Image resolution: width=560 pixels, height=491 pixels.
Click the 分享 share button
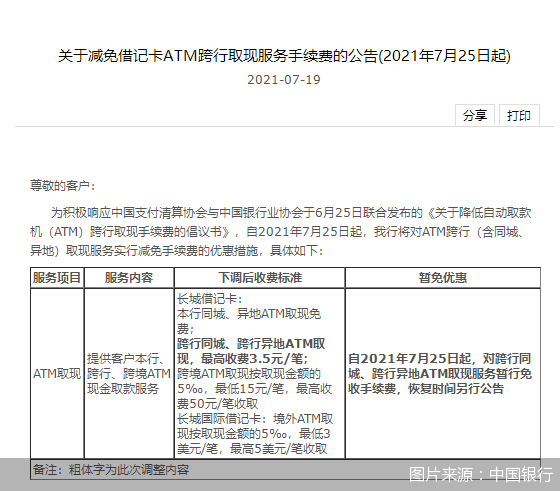point(475,115)
